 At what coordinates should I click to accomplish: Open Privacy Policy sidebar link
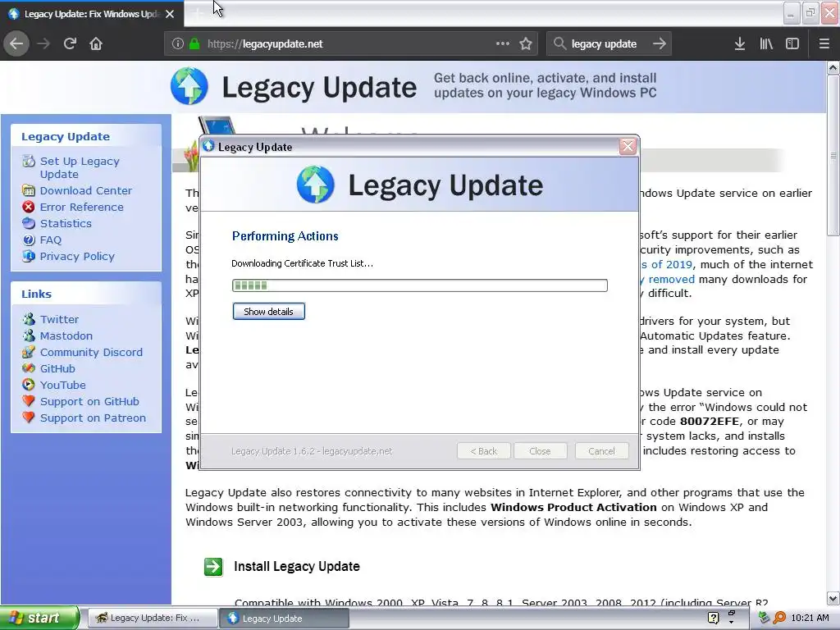click(x=77, y=257)
